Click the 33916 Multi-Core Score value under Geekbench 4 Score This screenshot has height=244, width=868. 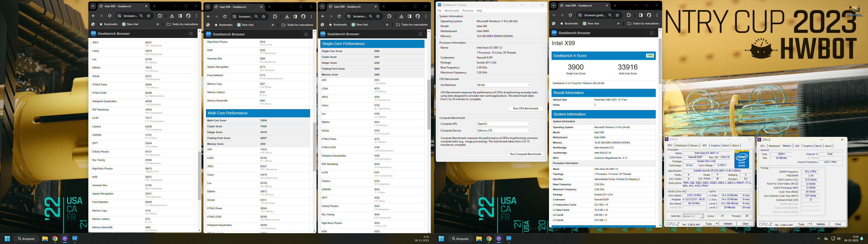click(627, 67)
